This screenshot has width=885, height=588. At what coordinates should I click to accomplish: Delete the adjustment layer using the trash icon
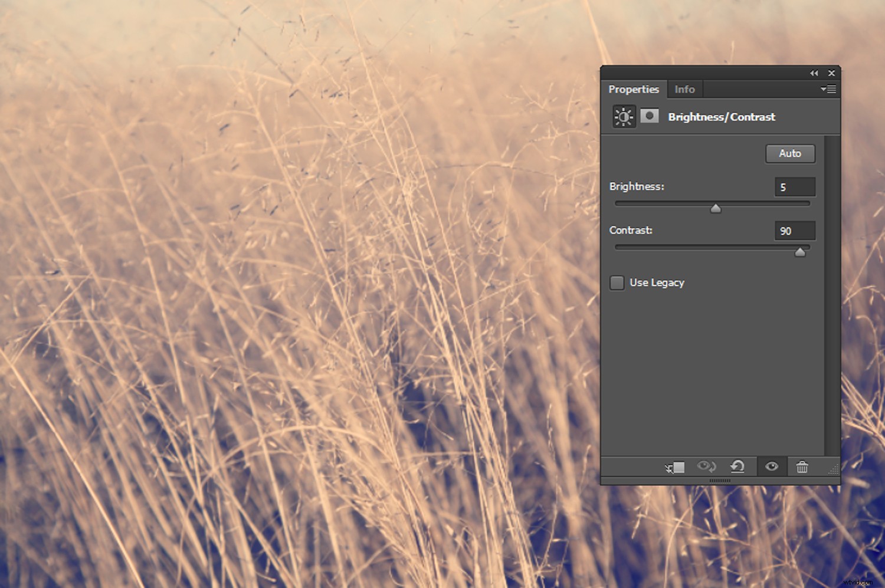pos(802,467)
